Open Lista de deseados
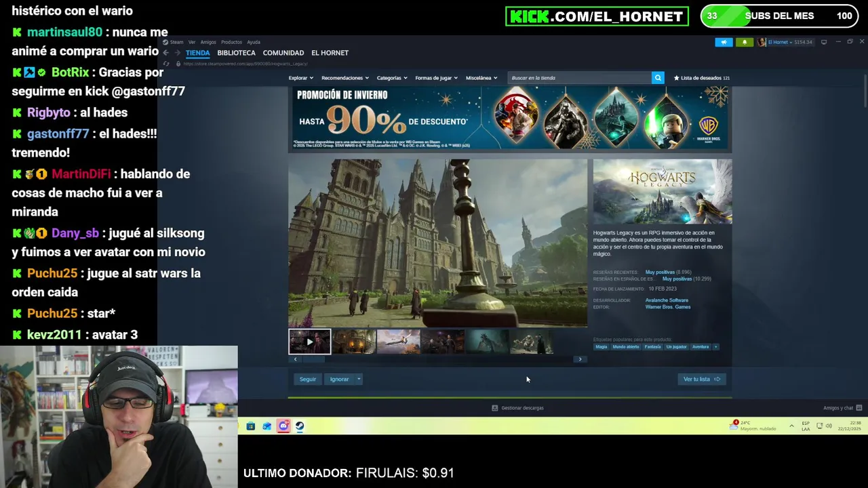 click(701, 78)
